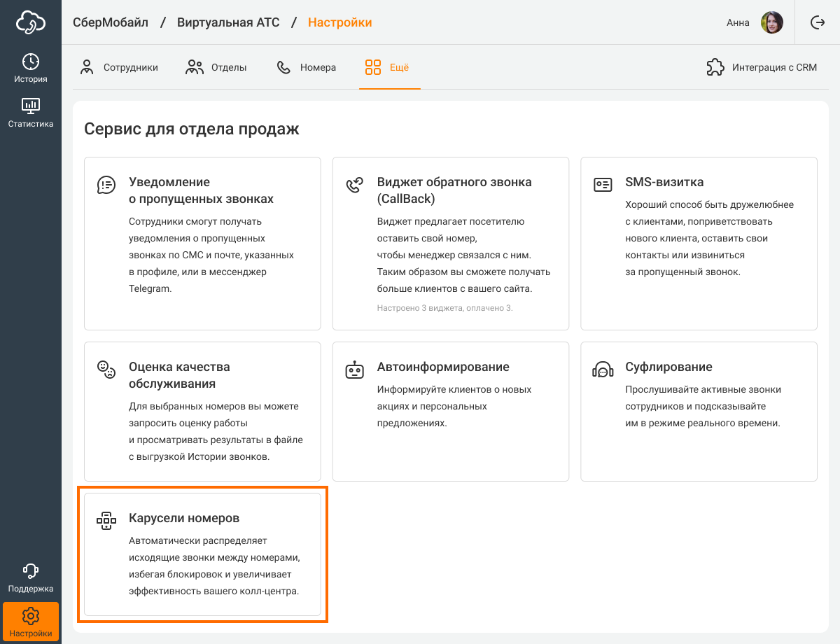The image size is (840, 644).
Task: Switch to the Сотрудники tab
Action: tap(118, 68)
